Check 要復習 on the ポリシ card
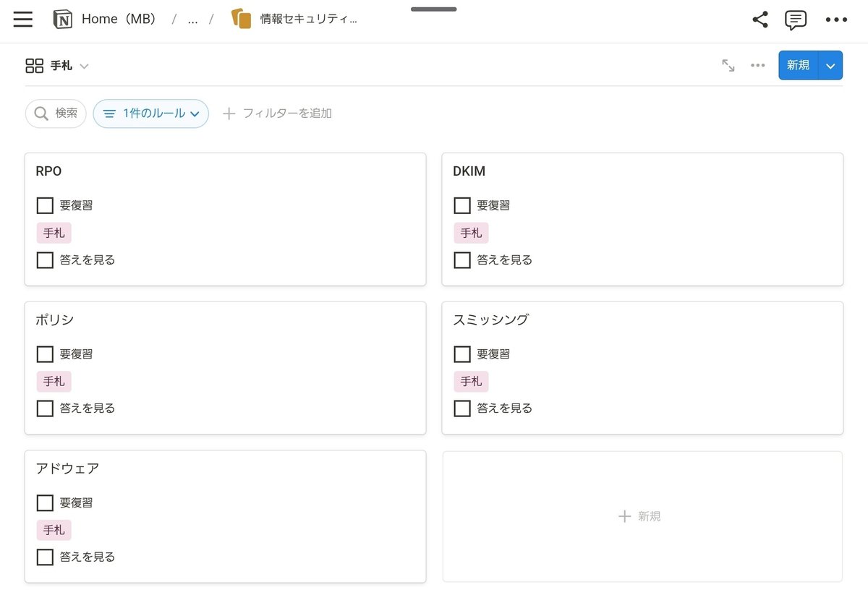 [x=45, y=354]
